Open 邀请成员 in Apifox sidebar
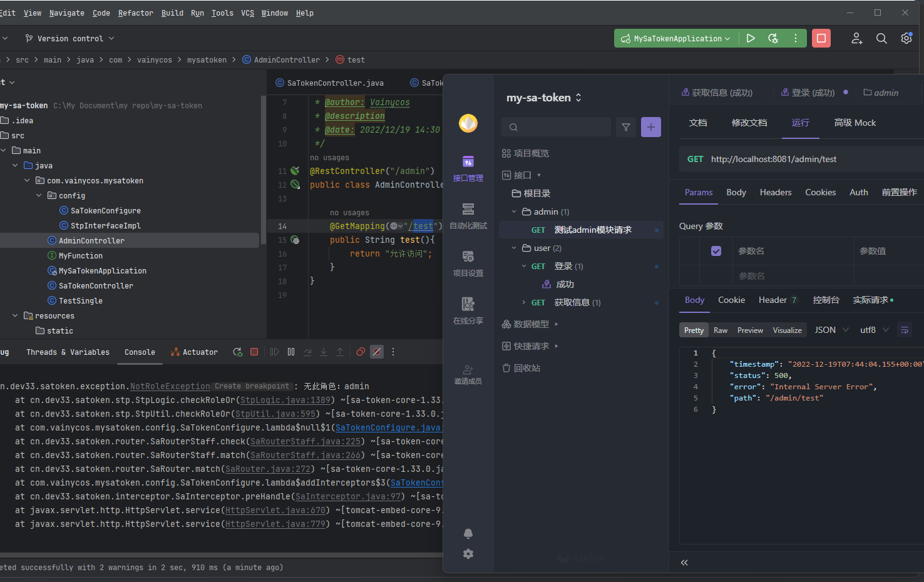The width and height of the screenshot is (924, 582). pyautogui.click(x=468, y=374)
